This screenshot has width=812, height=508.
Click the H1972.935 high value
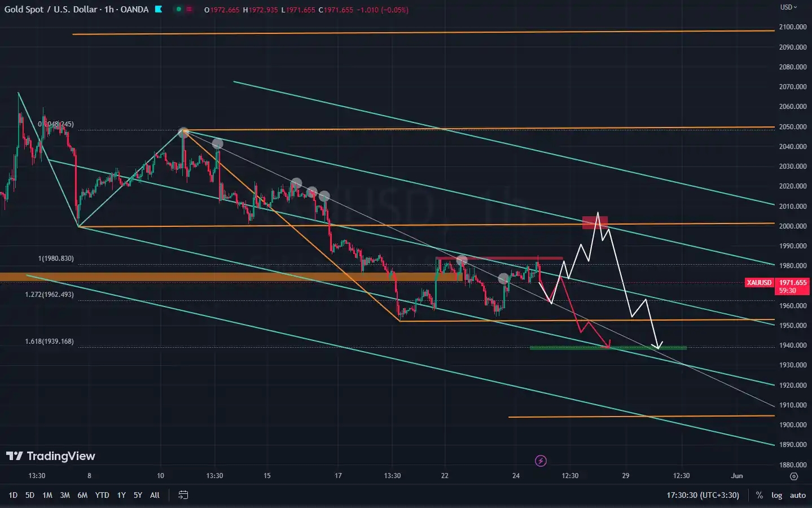(260, 10)
